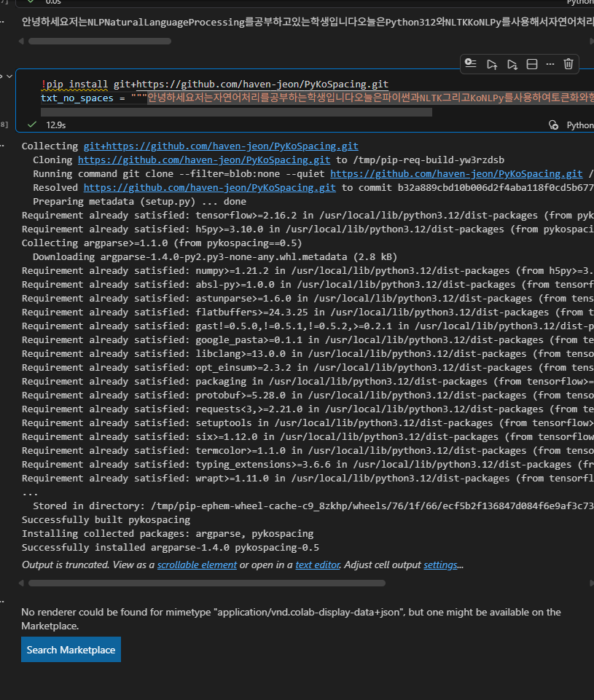Click the wrapt>=1.11.0 requirement line
Image resolution: width=594 pixels, height=700 pixels.
tap(308, 478)
